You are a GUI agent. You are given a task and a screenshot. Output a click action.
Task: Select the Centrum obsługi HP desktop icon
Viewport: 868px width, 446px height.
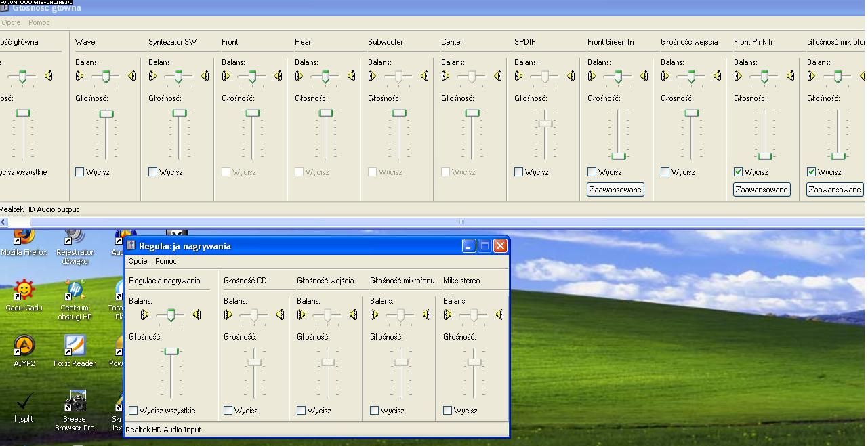(75, 300)
